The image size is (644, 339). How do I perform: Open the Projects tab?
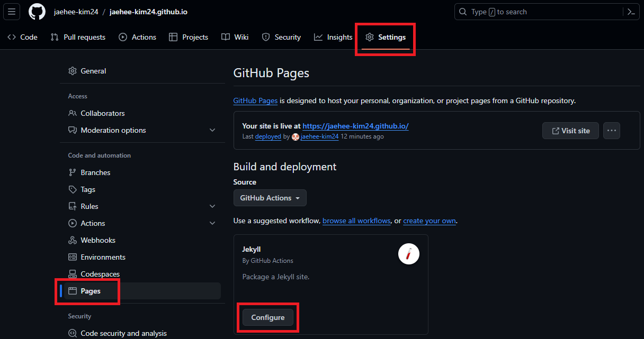tap(188, 37)
